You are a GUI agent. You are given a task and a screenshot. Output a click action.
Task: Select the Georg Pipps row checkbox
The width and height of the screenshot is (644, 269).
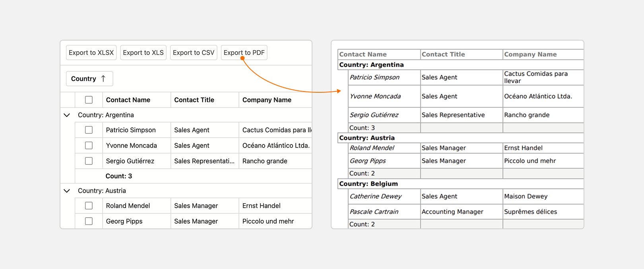[89, 221]
